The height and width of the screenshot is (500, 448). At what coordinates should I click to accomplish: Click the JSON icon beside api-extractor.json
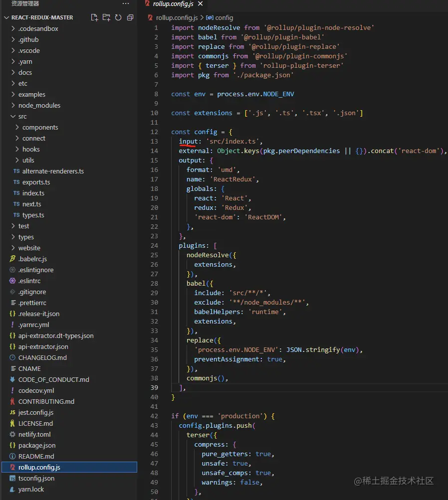12,346
